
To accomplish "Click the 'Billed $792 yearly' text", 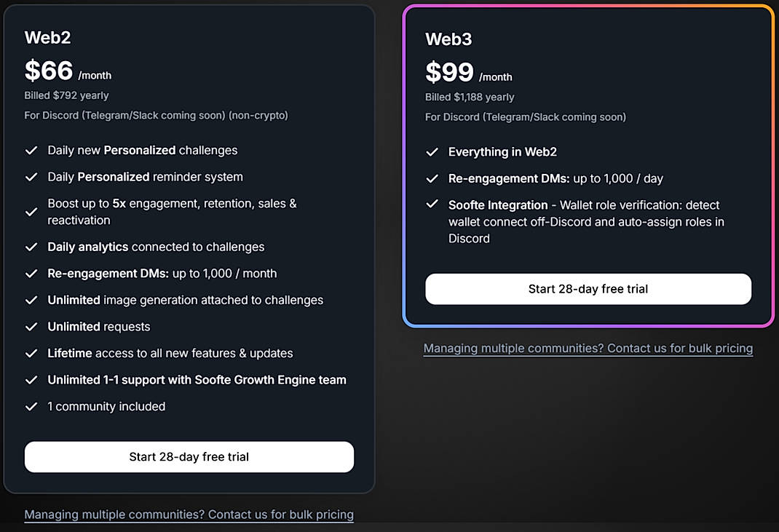I will [66, 95].
